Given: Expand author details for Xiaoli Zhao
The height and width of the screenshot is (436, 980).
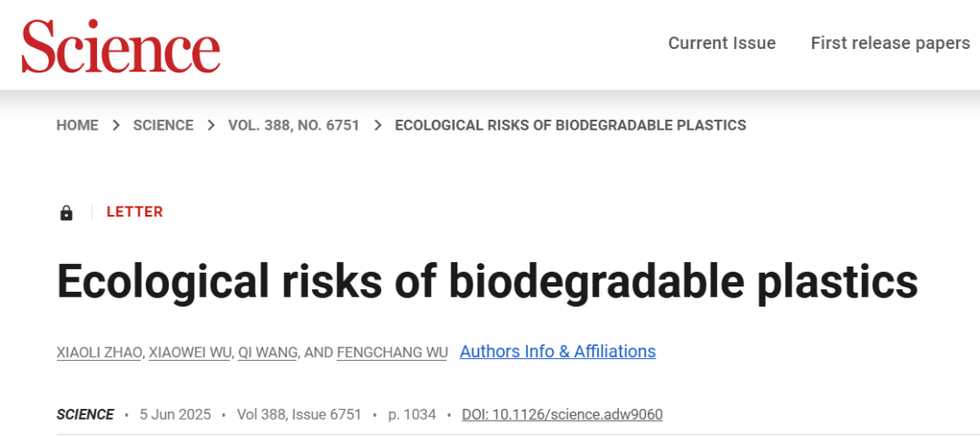Looking at the screenshot, I should (x=99, y=353).
